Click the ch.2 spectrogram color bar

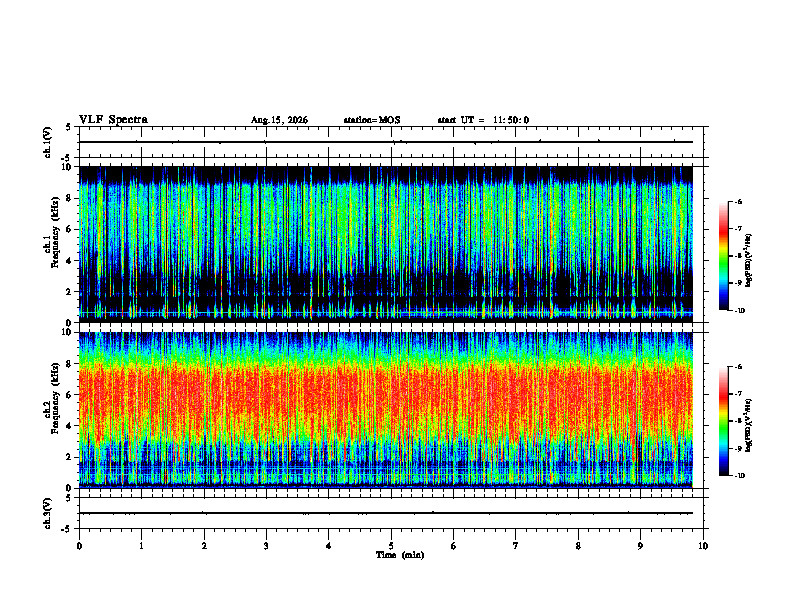724,421
